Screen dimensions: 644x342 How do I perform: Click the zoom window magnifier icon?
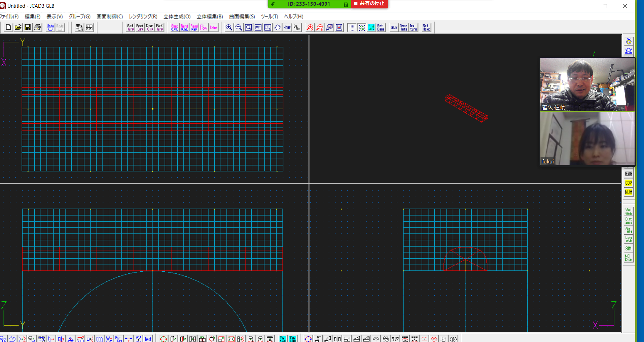coord(248,28)
